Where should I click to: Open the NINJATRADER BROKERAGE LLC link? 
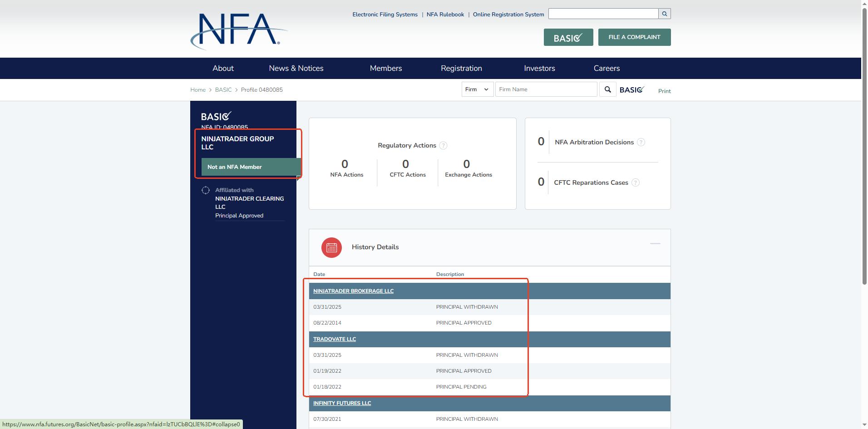(x=353, y=291)
